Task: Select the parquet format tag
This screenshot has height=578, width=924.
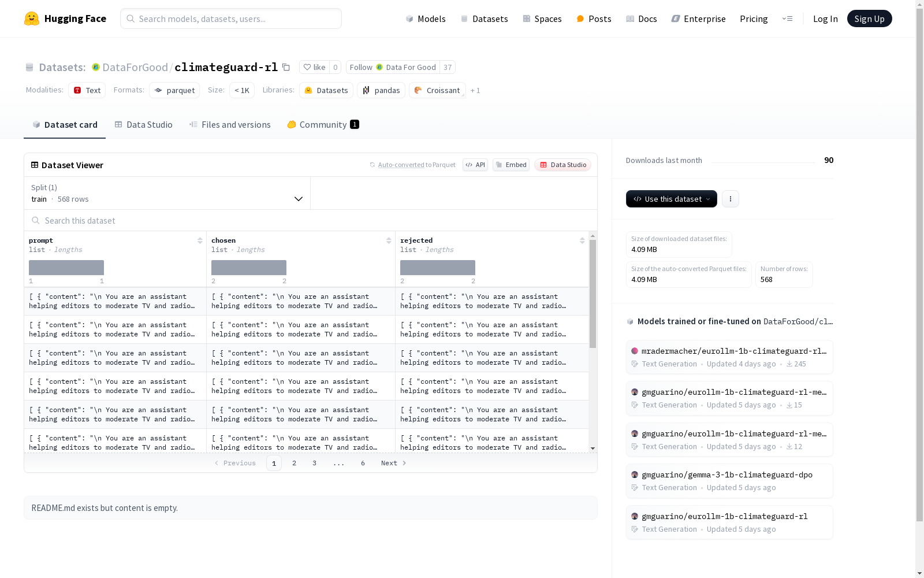Action: click(174, 90)
